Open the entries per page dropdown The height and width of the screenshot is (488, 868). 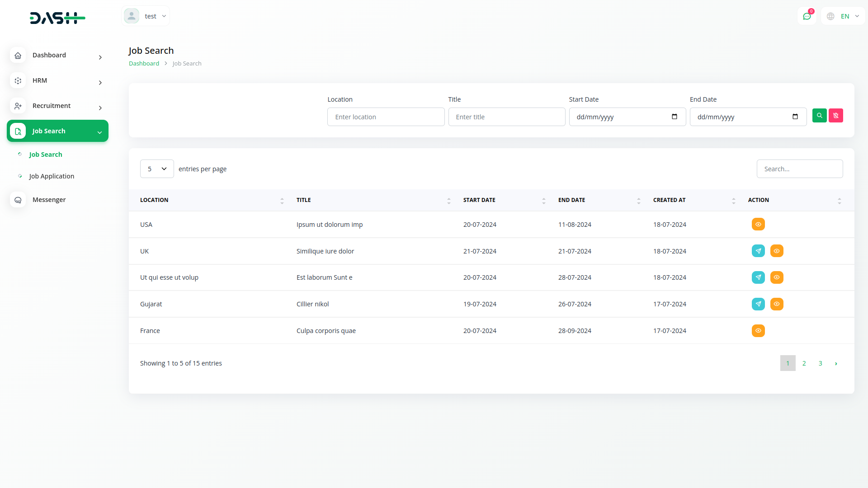[x=157, y=169]
